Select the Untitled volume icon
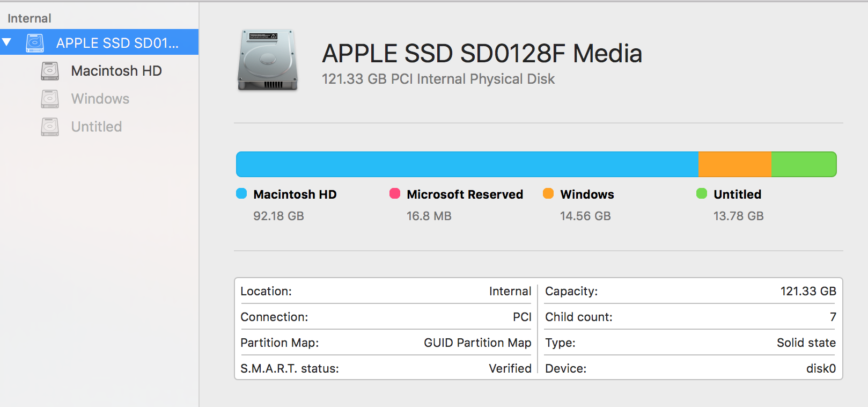Viewport: 868px width, 407px height. coord(50,127)
